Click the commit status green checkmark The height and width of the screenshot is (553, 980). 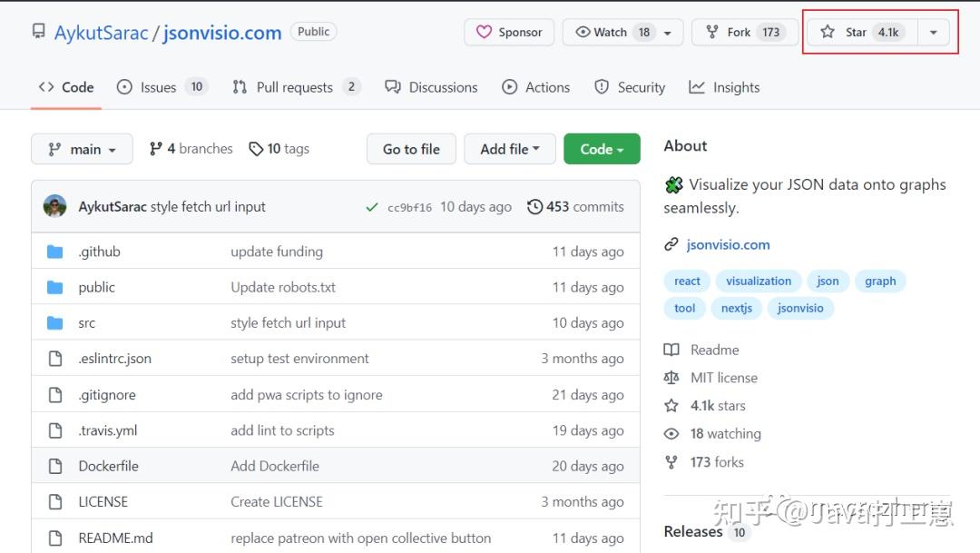click(372, 207)
